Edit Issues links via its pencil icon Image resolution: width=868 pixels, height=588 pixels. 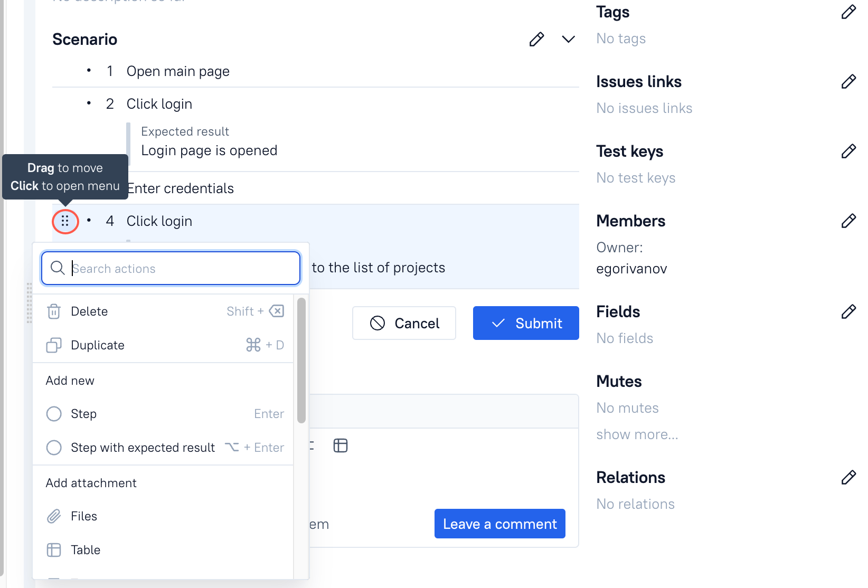coord(849,81)
